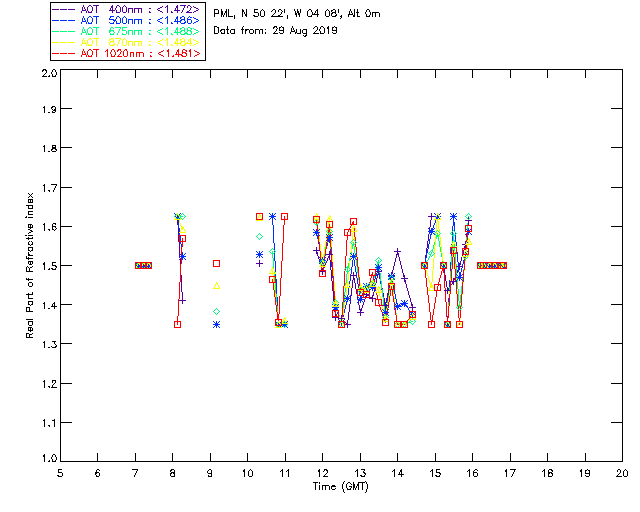Click the 1.0 y-axis tick label
Screen dimensions: 640x512
point(49,458)
